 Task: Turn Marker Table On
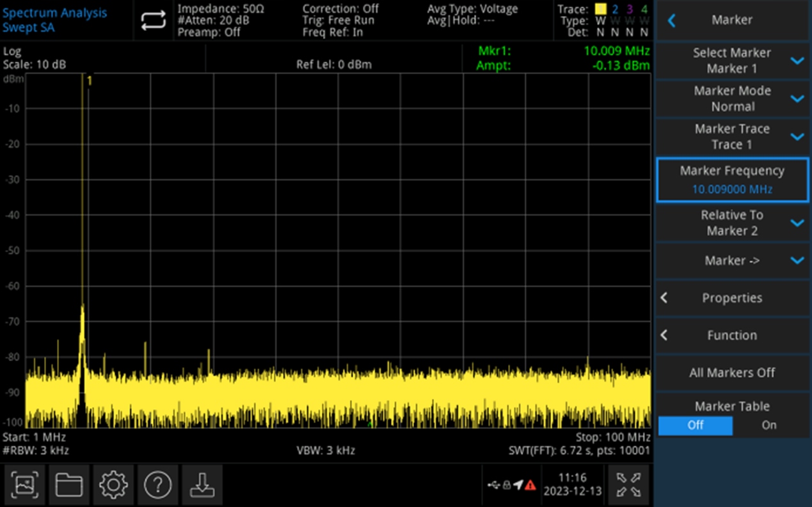tap(769, 425)
